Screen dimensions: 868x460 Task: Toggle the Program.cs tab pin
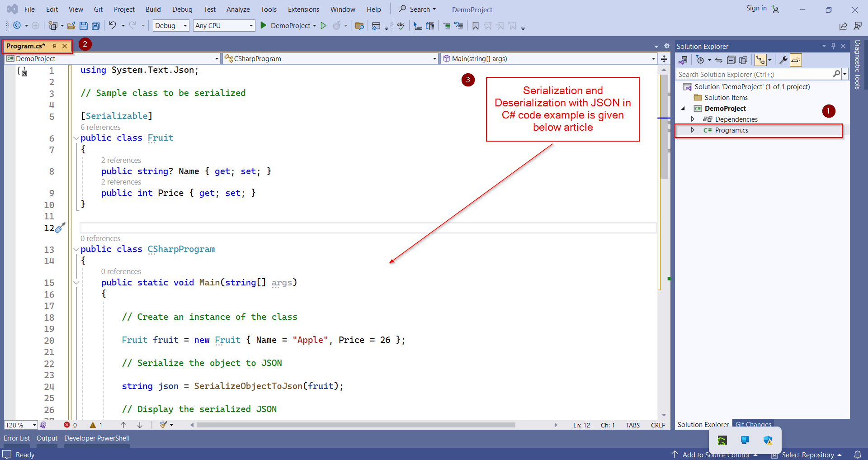point(54,46)
